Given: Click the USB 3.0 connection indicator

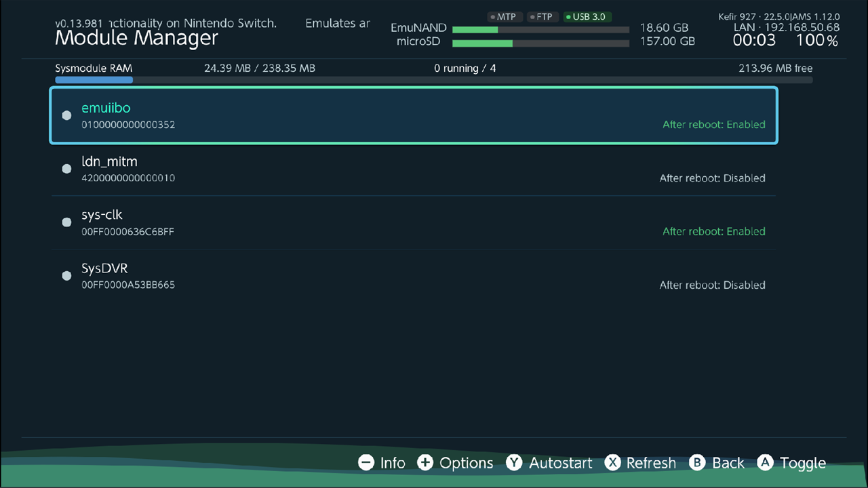Looking at the screenshot, I should (587, 17).
